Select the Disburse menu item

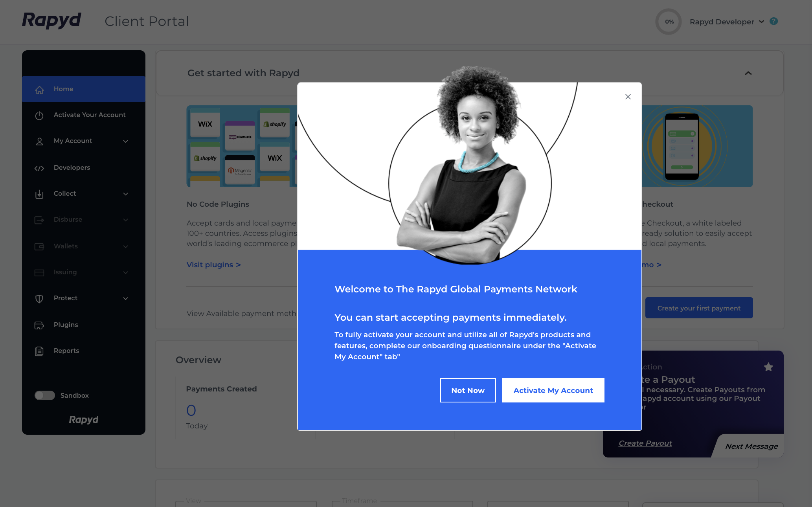pyautogui.click(x=68, y=219)
